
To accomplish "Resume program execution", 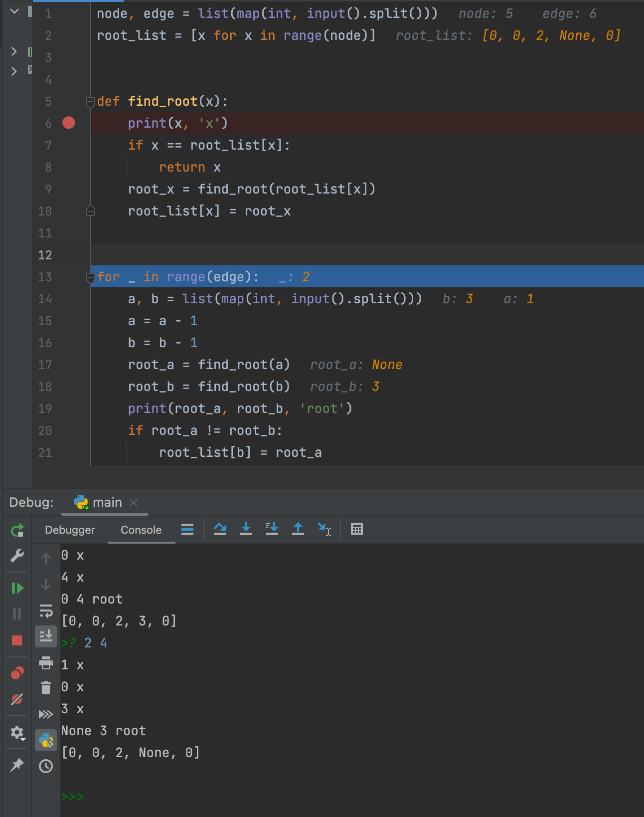I will coord(17,588).
